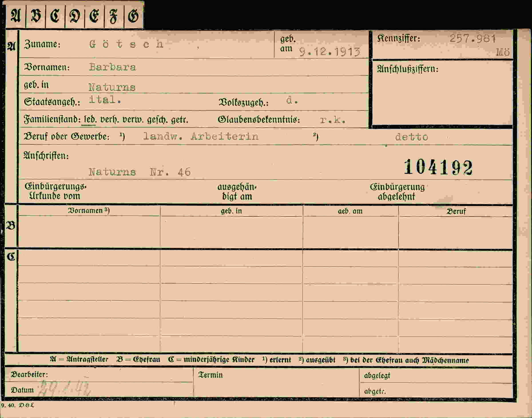Select the 'Kennziffer:' label
Screen dimensions: 532x418
[399, 38]
